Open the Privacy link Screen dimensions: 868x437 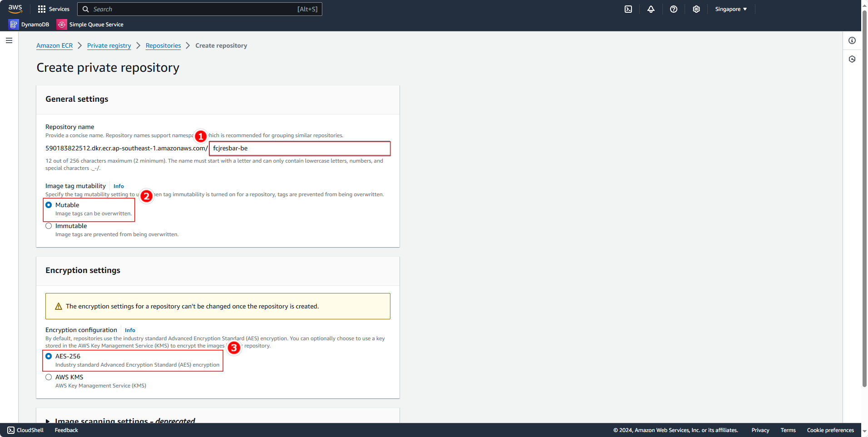[x=760, y=430]
